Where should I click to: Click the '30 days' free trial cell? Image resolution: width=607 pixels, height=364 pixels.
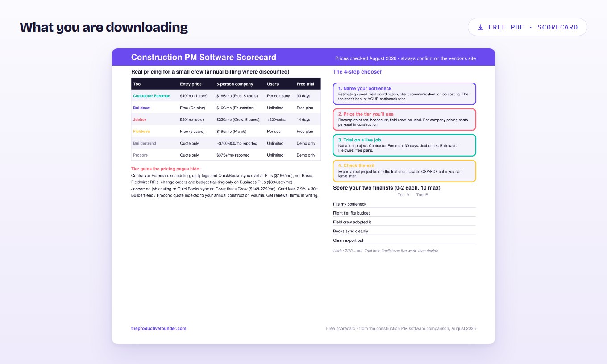click(x=303, y=96)
